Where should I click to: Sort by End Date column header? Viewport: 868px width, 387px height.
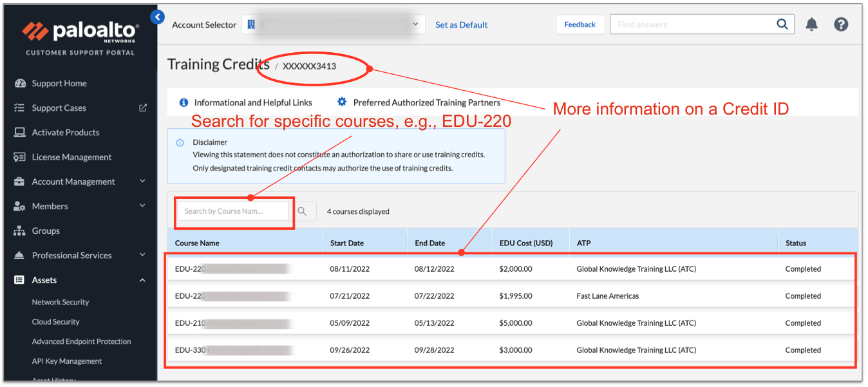click(x=429, y=243)
